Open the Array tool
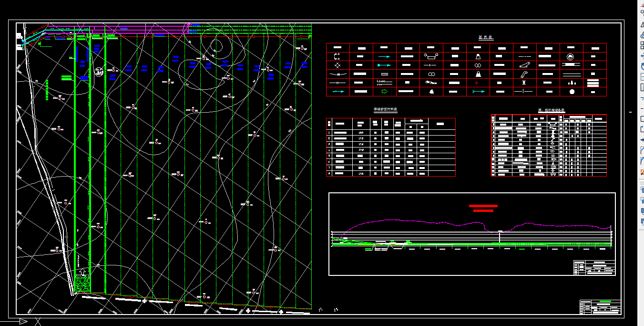Screen dimensions: 644x326 pos(642,45)
